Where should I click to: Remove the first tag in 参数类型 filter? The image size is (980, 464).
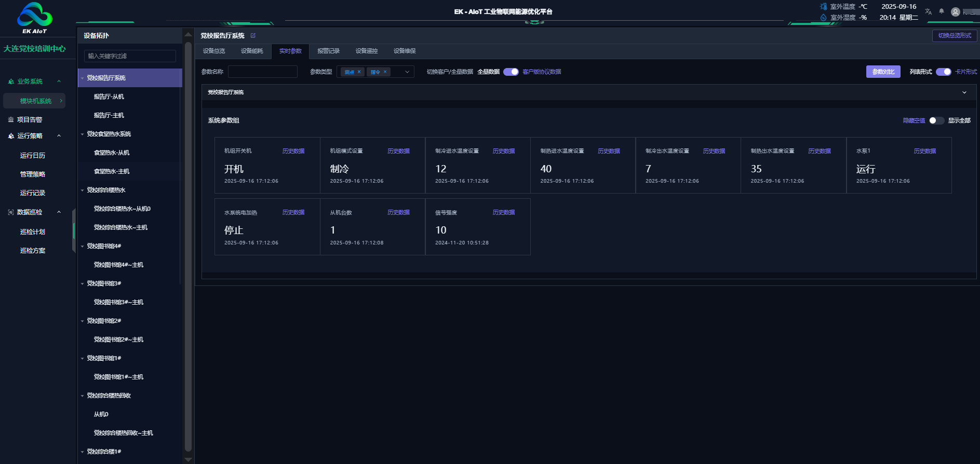[x=359, y=72]
